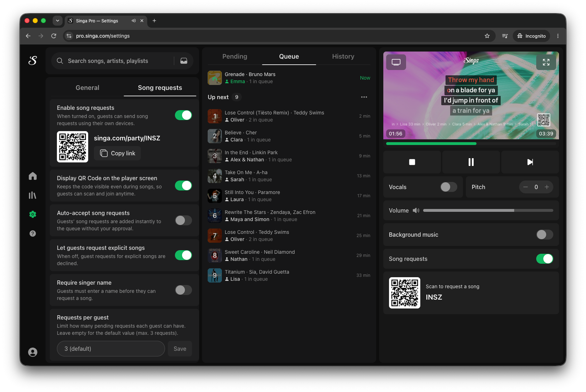586x392 pixels.
Task: Select the Queue tab
Action: click(289, 57)
